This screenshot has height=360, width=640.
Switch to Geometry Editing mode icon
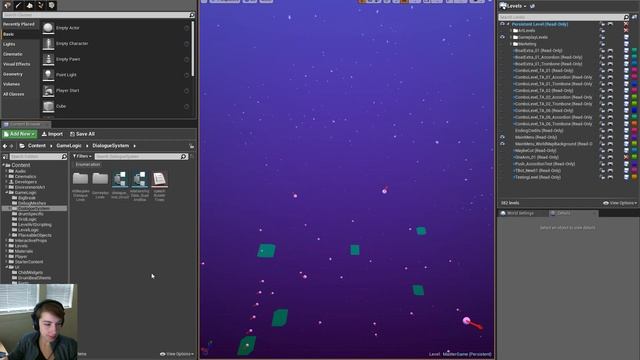point(51,5)
